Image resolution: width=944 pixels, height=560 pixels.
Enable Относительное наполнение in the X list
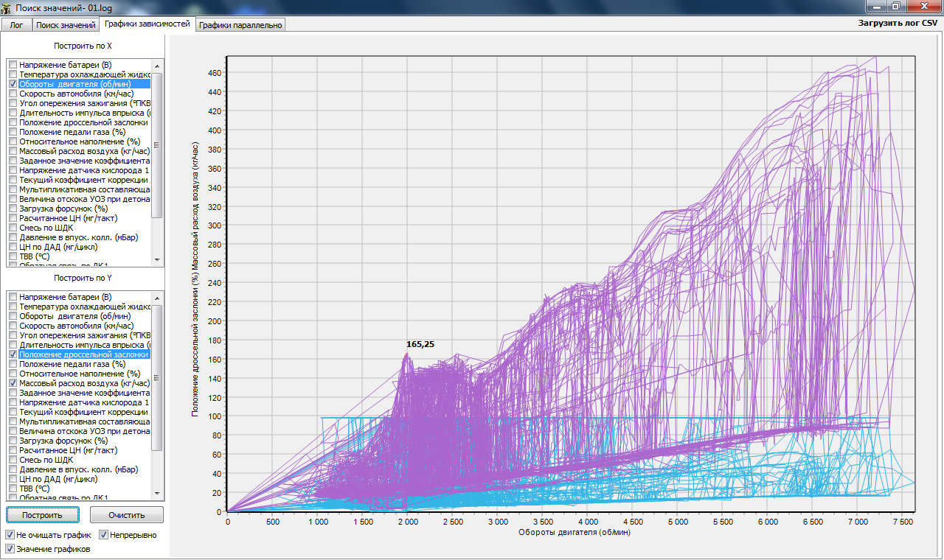[x=13, y=141]
